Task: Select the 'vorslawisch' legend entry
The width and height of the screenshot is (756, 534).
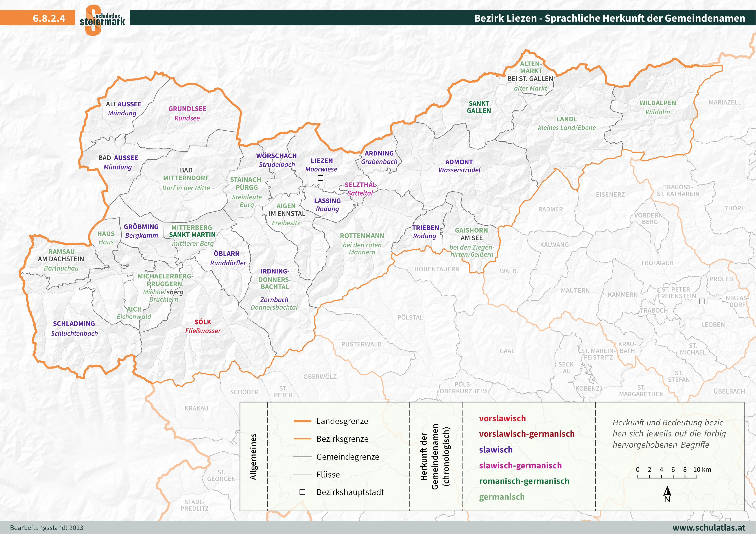Action: (x=502, y=419)
